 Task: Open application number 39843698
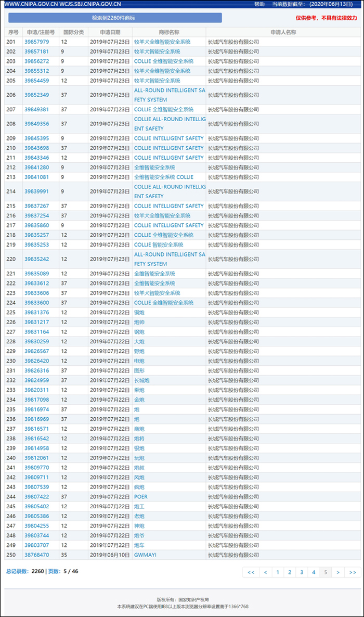pyautogui.click(x=36, y=148)
